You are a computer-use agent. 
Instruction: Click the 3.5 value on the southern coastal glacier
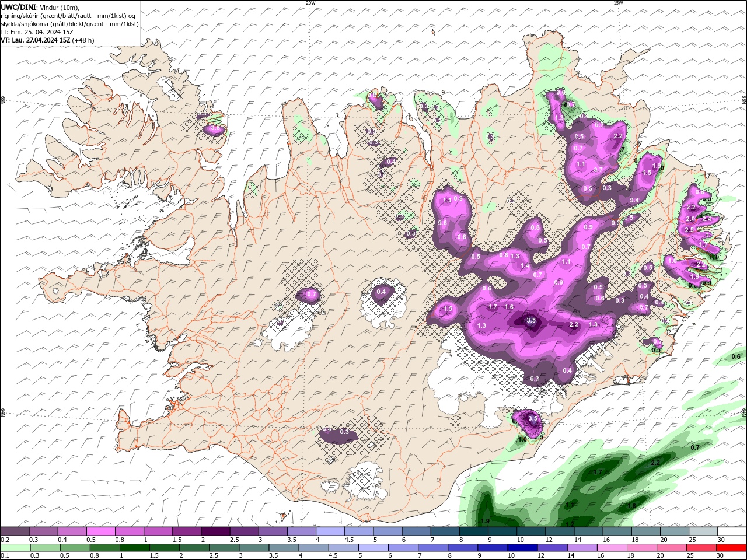(x=532, y=418)
